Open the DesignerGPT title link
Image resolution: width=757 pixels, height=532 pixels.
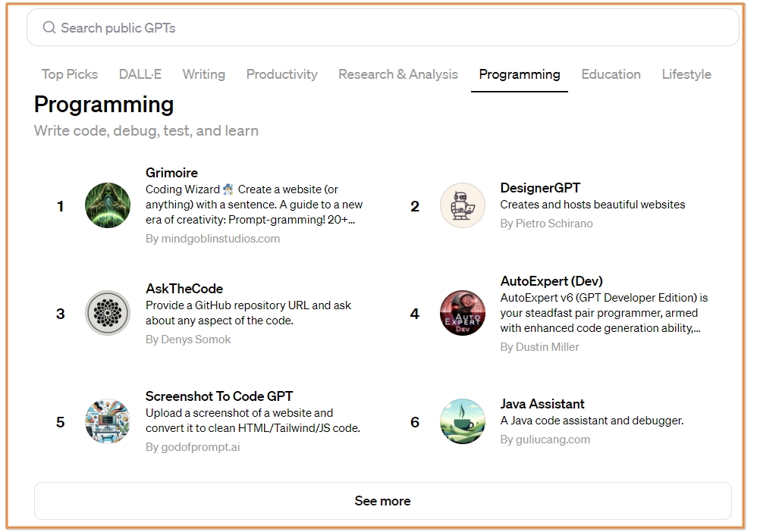pos(540,188)
